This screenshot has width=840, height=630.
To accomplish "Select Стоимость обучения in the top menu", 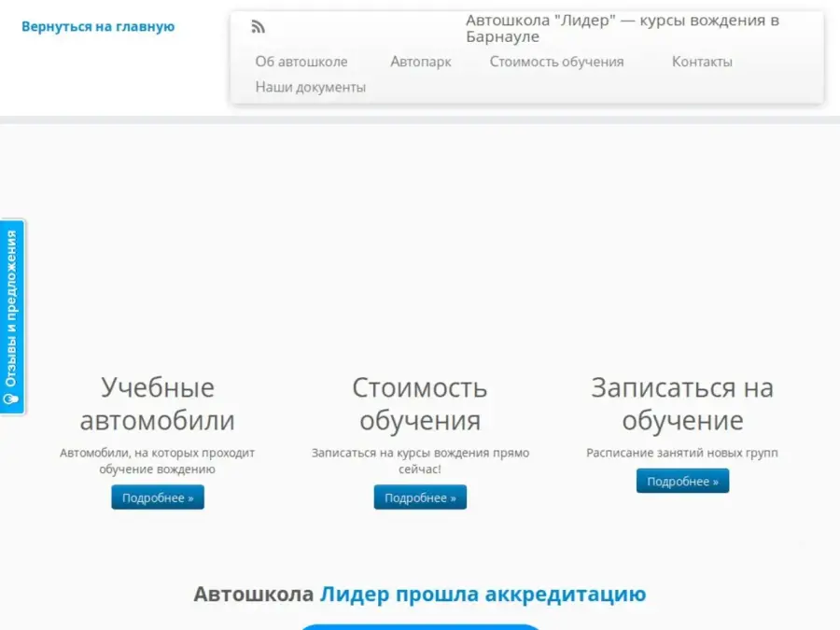I will pyautogui.click(x=556, y=62).
